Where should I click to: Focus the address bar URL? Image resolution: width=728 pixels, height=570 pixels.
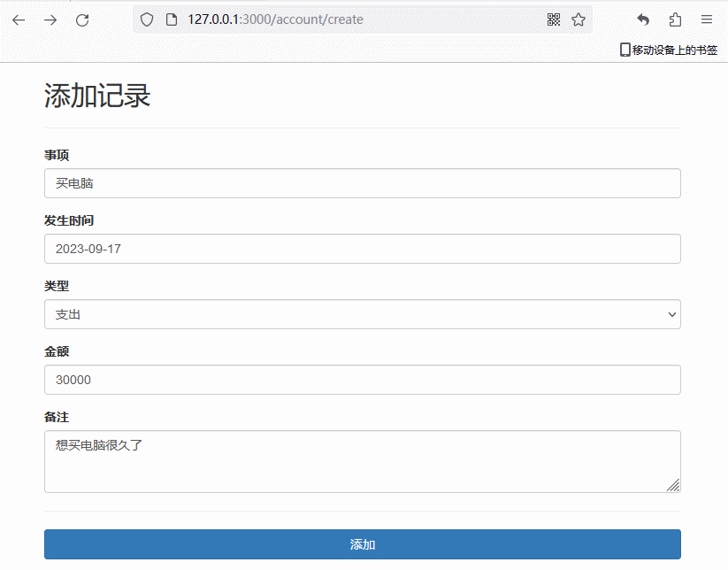(x=354, y=19)
